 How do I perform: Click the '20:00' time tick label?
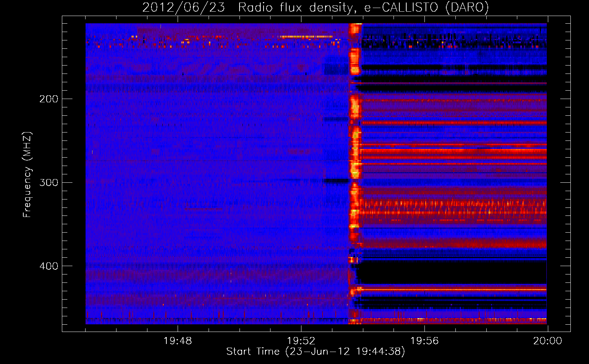click(548, 341)
